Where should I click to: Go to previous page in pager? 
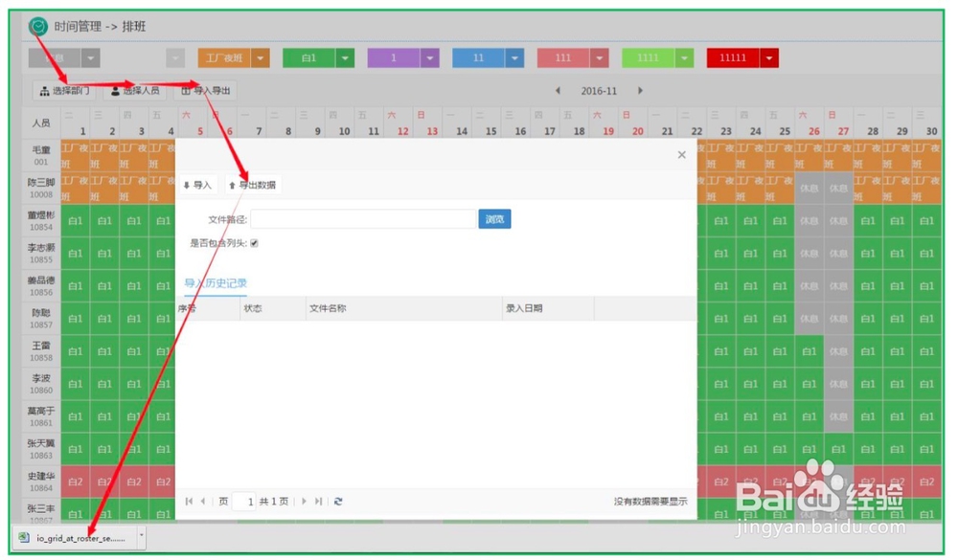pyautogui.click(x=203, y=502)
